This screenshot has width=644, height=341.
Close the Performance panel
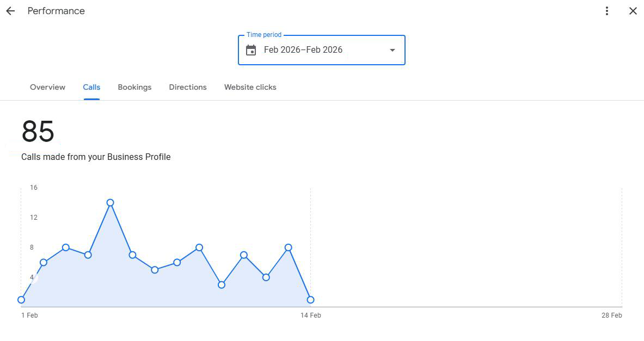pos(633,11)
